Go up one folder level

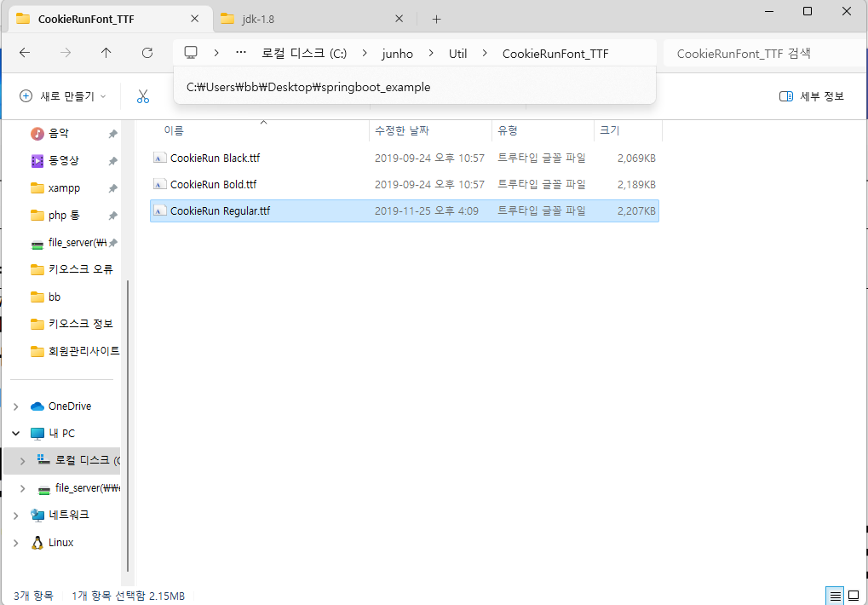106,53
